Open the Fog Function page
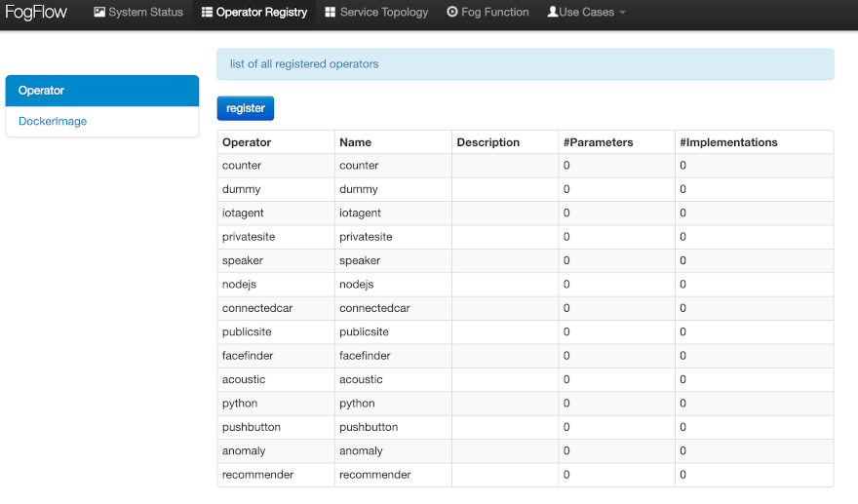The height and width of the screenshot is (504, 858). 488,12
